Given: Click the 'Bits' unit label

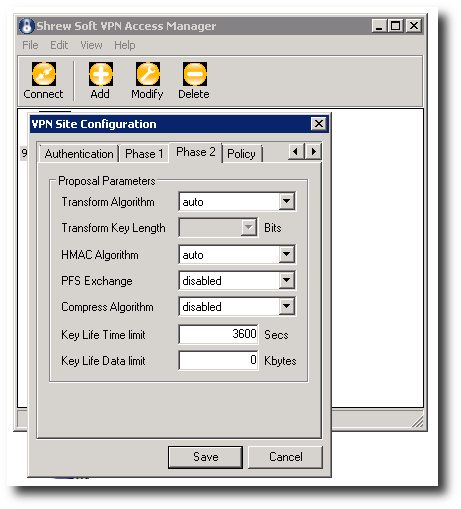Looking at the screenshot, I should pyautogui.click(x=273, y=228).
